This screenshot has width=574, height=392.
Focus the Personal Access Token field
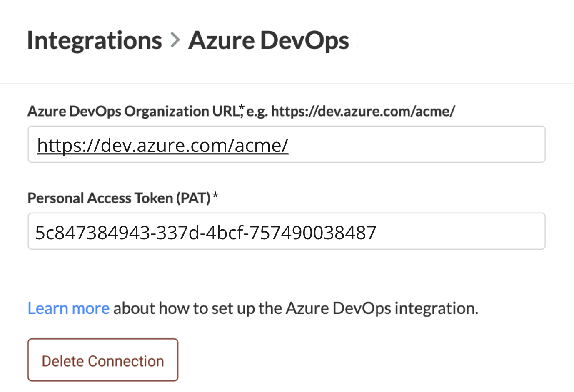(x=287, y=231)
